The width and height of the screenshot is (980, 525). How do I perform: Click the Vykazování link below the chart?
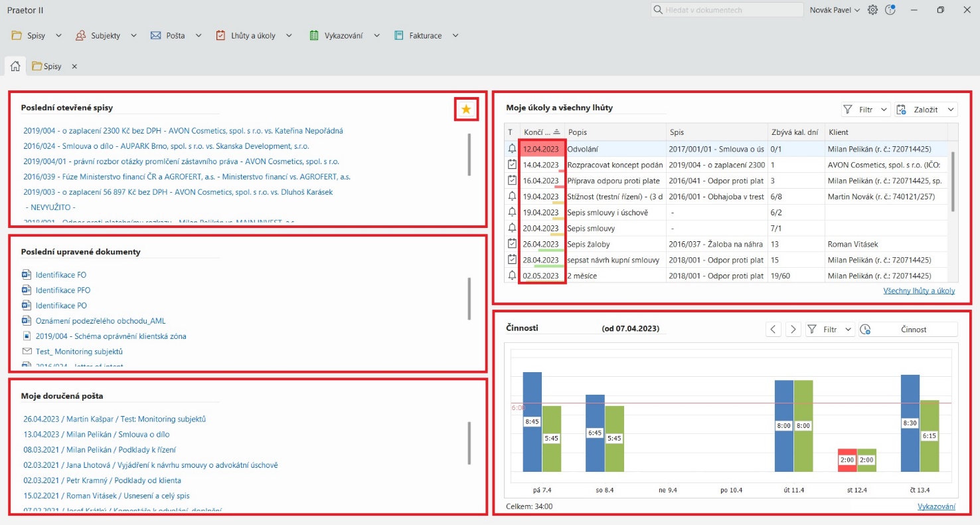click(x=936, y=506)
